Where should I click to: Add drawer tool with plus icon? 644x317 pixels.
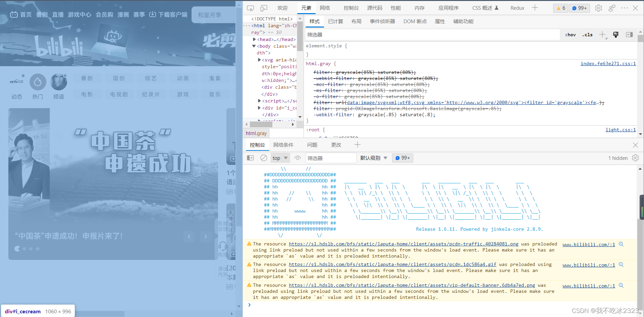coord(358,145)
